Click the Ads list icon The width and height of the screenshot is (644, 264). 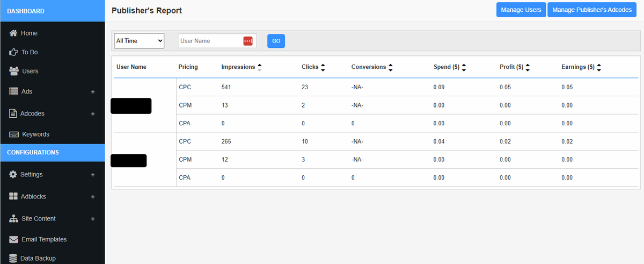tap(14, 91)
